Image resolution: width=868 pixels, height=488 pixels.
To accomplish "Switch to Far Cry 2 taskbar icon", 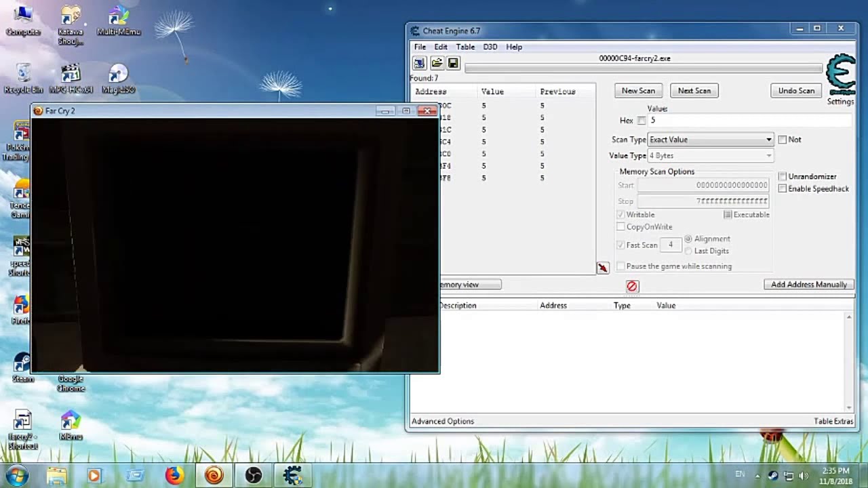I will 214,475.
